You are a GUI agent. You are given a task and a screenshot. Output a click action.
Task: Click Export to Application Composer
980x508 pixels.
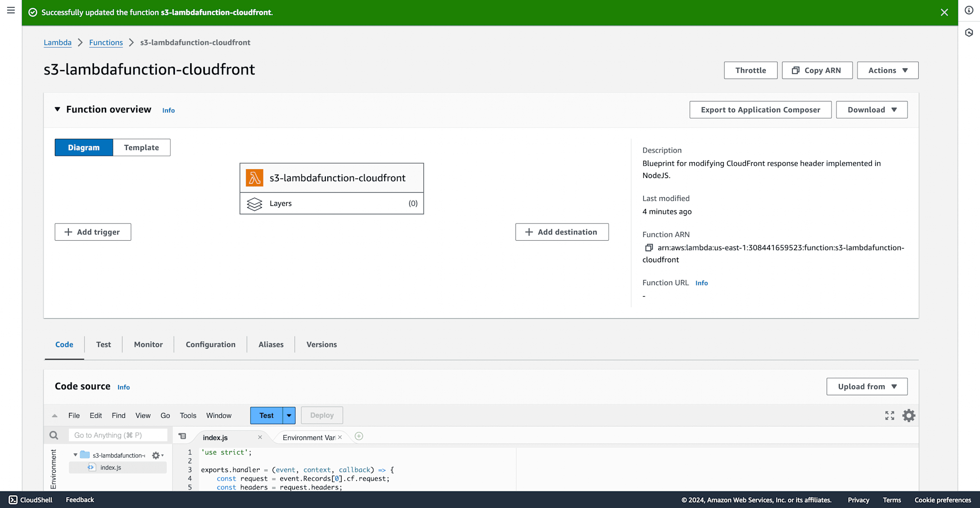tap(760, 110)
